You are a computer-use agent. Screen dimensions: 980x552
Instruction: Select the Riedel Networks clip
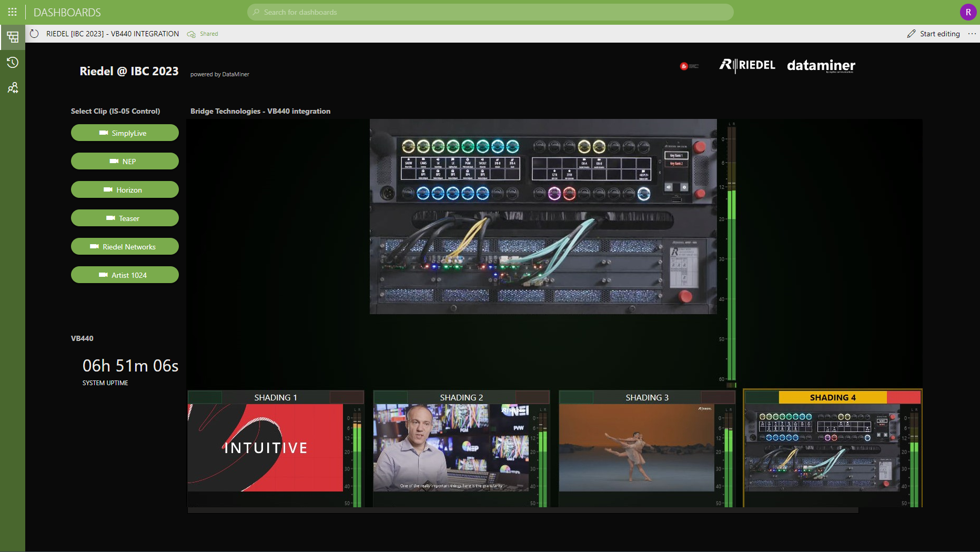click(125, 247)
